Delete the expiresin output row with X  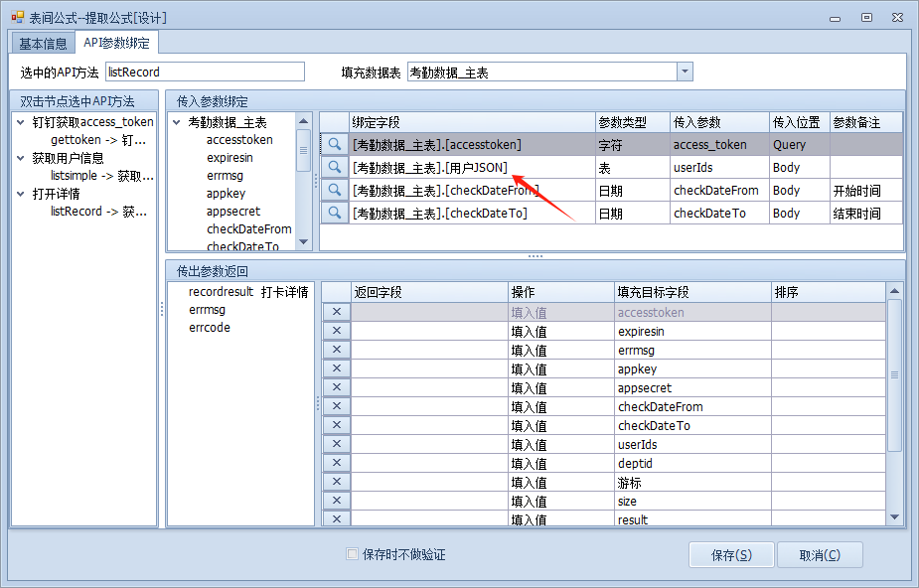pyautogui.click(x=337, y=332)
